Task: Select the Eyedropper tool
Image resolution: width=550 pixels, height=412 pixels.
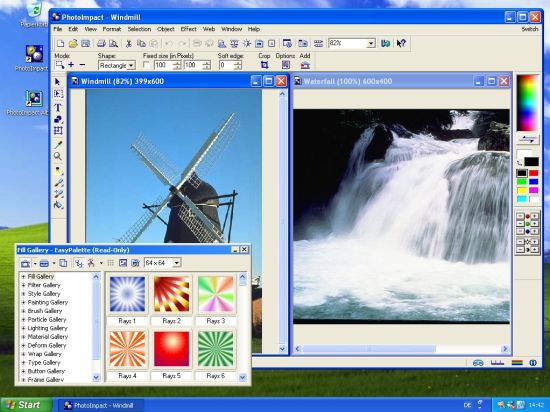Action: (58, 145)
